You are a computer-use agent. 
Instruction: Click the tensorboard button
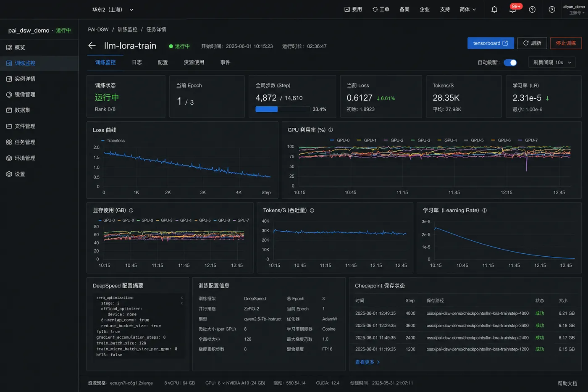pyautogui.click(x=491, y=43)
